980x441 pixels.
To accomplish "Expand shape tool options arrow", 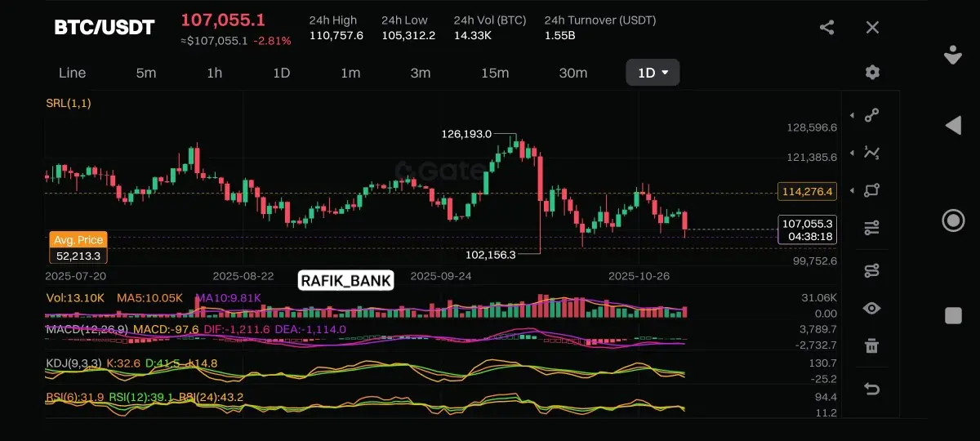I will pos(853,190).
